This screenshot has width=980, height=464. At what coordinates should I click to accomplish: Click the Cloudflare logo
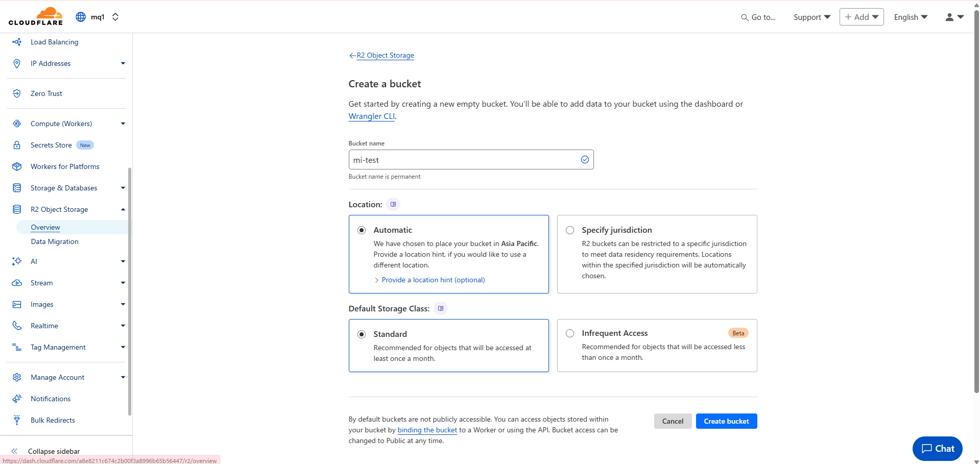(36, 16)
